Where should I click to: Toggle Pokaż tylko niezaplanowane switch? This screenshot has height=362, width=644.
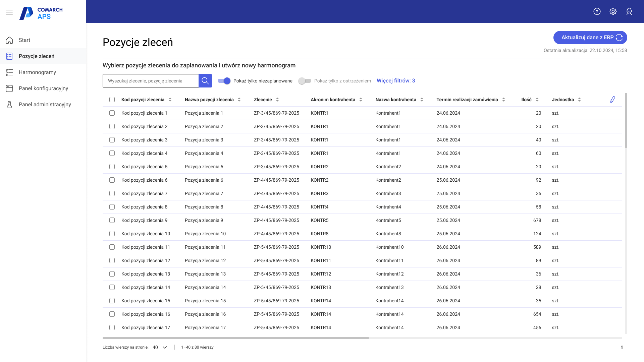click(224, 81)
